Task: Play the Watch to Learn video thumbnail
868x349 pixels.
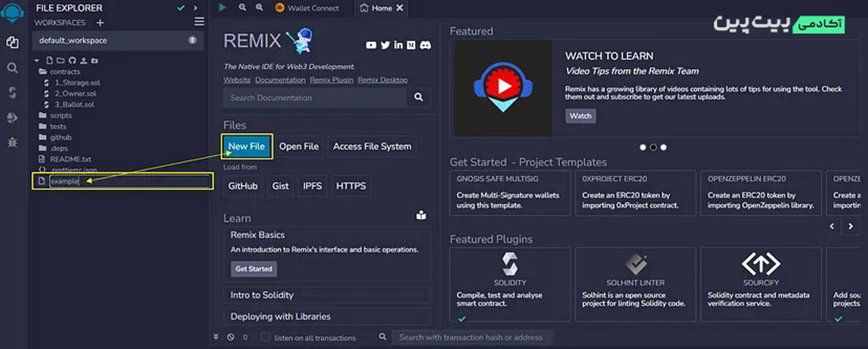Action: click(x=502, y=87)
